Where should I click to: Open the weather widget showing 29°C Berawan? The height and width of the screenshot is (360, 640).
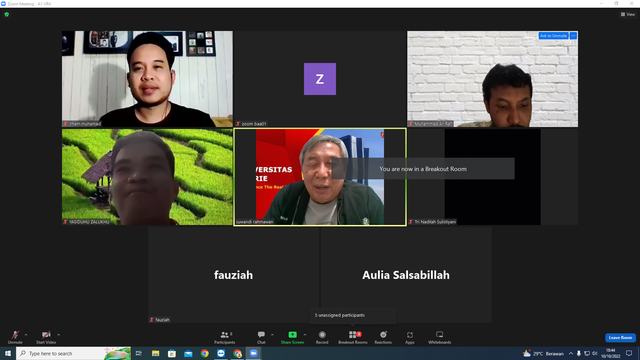(x=543, y=353)
